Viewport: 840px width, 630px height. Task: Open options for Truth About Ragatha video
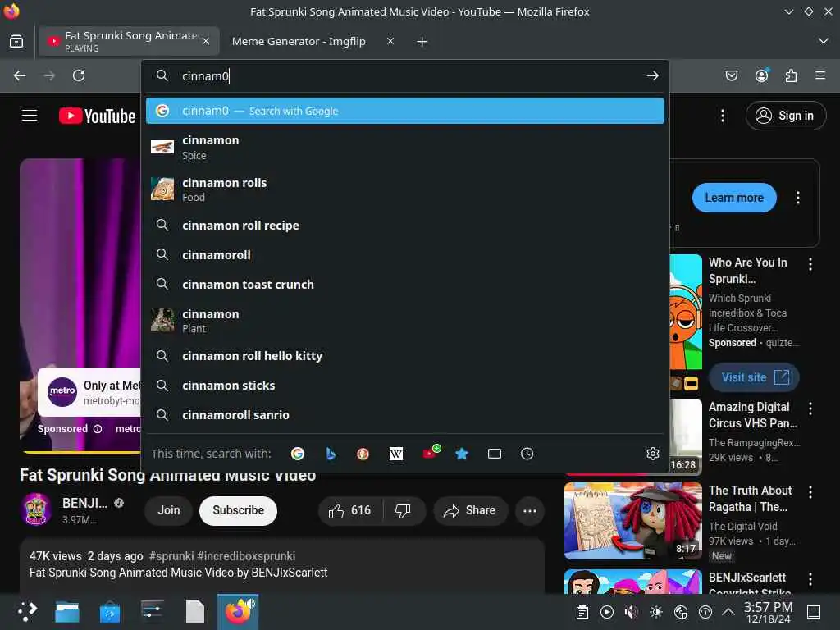tap(810, 492)
